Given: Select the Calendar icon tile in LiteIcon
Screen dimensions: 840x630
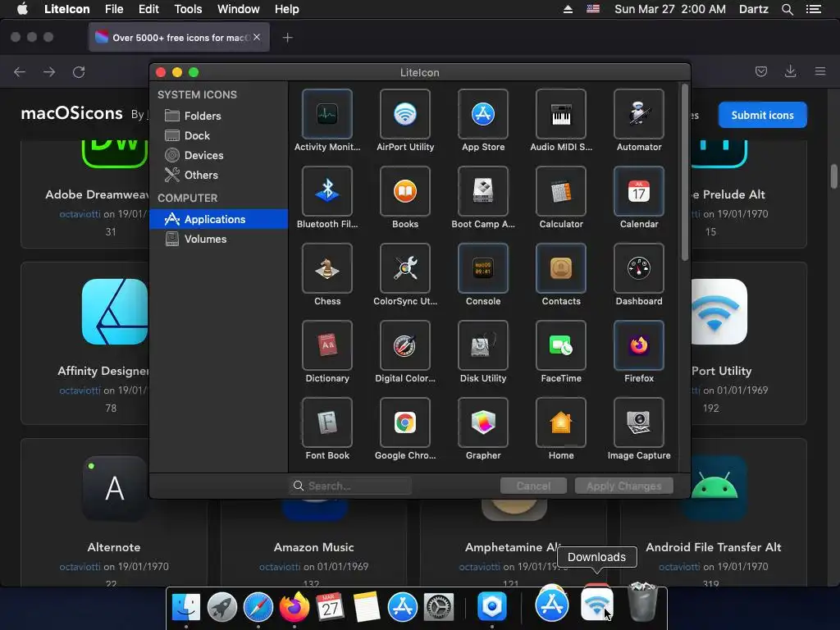Looking at the screenshot, I should 638,191.
